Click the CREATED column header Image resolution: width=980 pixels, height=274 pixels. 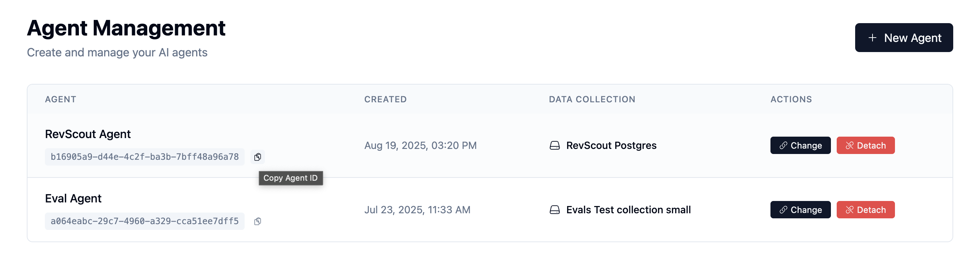(385, 99)
